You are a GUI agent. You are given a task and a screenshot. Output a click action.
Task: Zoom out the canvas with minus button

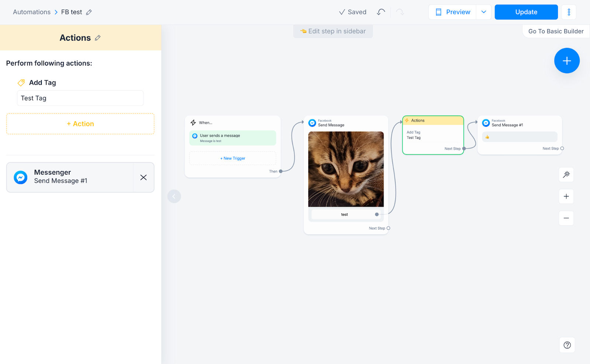[566, 218]
